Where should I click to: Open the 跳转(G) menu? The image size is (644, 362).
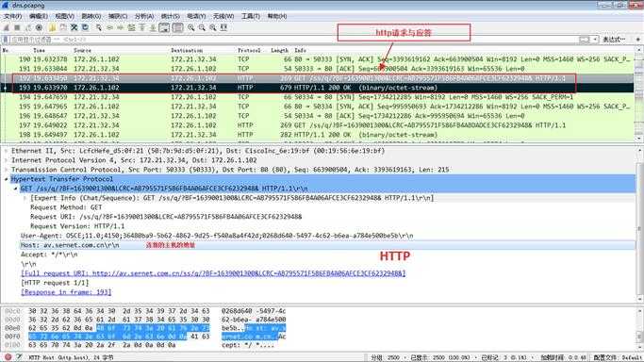tap(91, 16)
